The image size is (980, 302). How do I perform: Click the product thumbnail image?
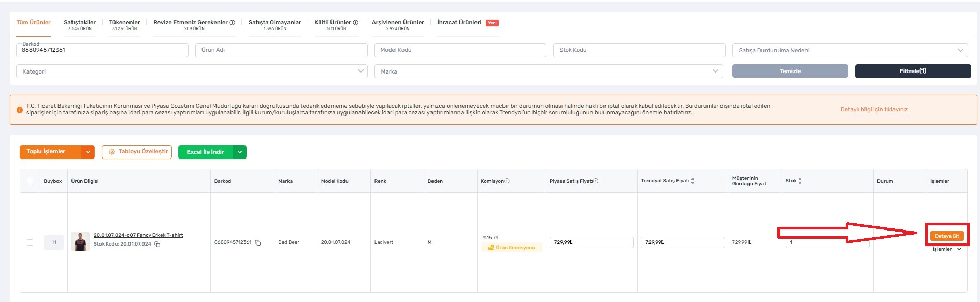pos(80,241)
